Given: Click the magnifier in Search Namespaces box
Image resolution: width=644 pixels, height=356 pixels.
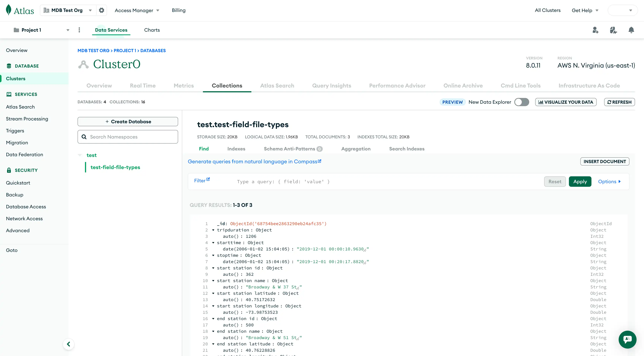Looking at the screenshot, I should pos(84,137).
